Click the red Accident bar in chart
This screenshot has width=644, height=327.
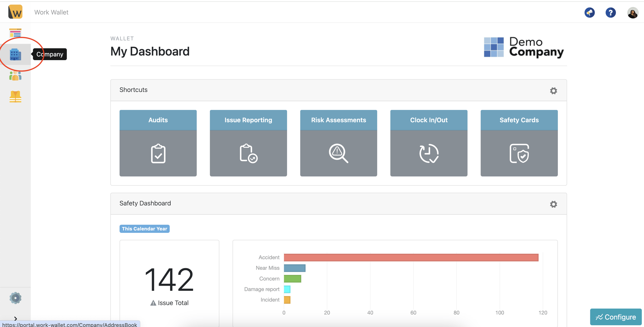(x=411, y=257)
